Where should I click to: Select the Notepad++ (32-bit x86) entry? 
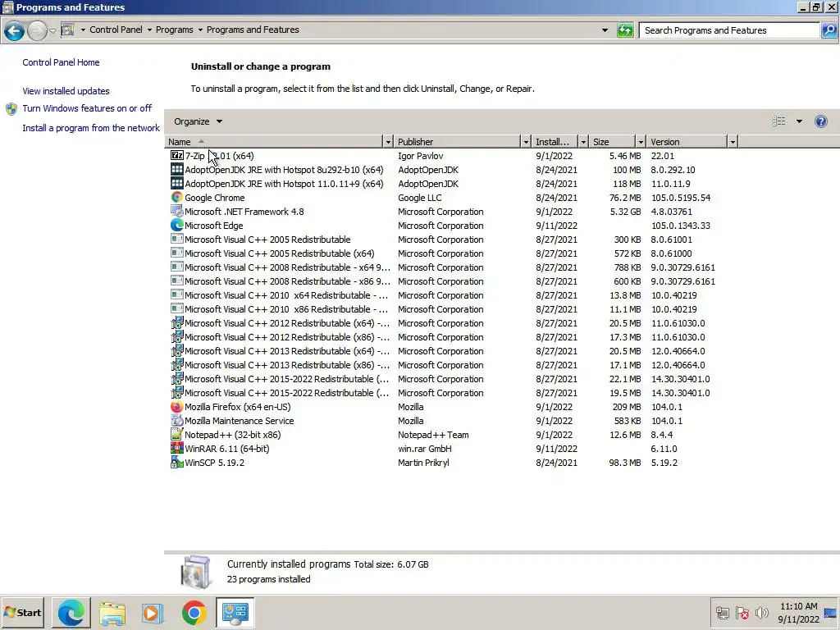tap(232, 435)
